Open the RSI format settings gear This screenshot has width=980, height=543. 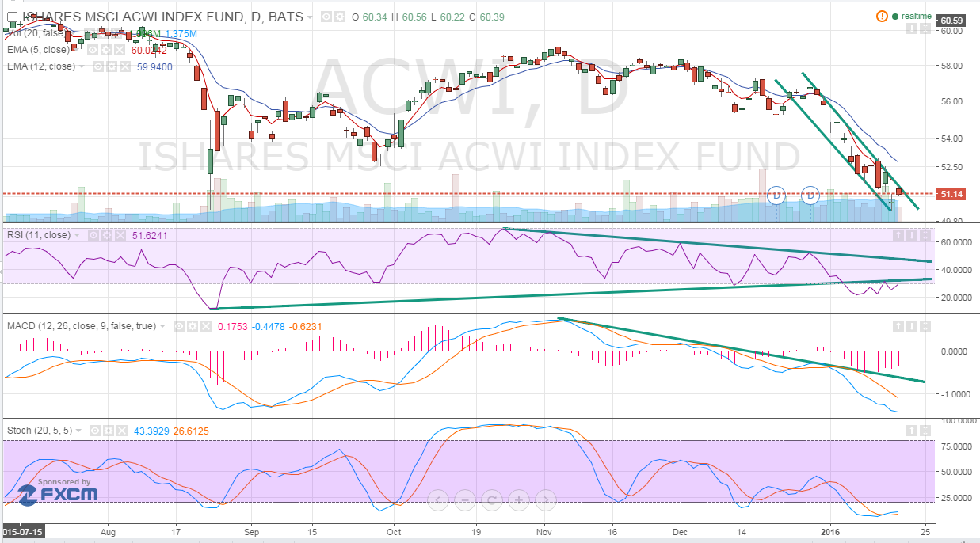(x=107, y=235)
